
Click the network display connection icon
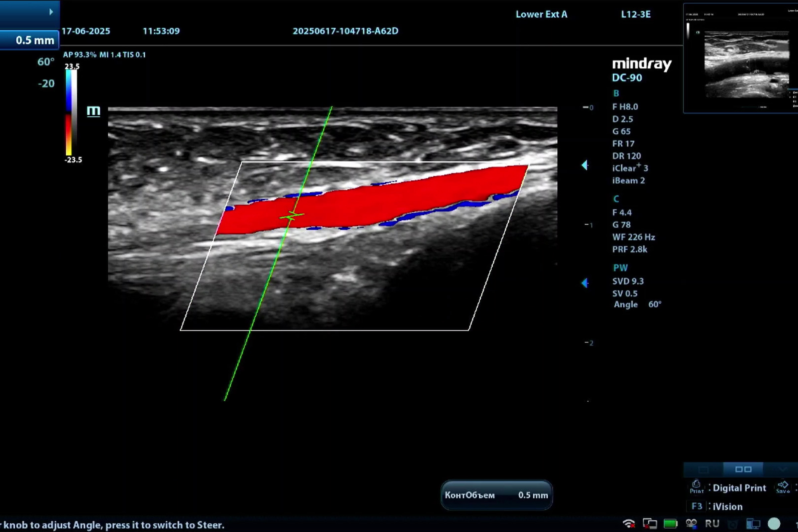[650, 523]
